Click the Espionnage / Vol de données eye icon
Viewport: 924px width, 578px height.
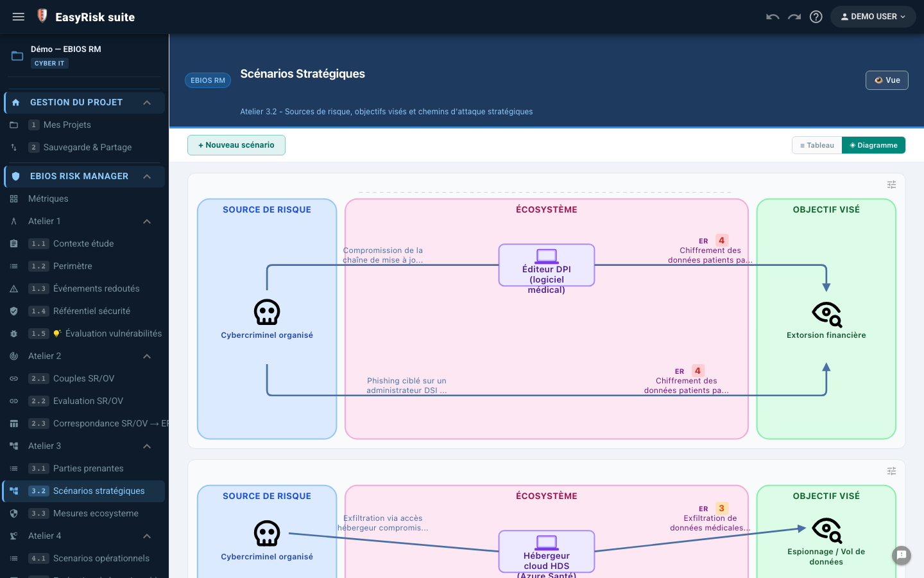[x=826, y=530]
